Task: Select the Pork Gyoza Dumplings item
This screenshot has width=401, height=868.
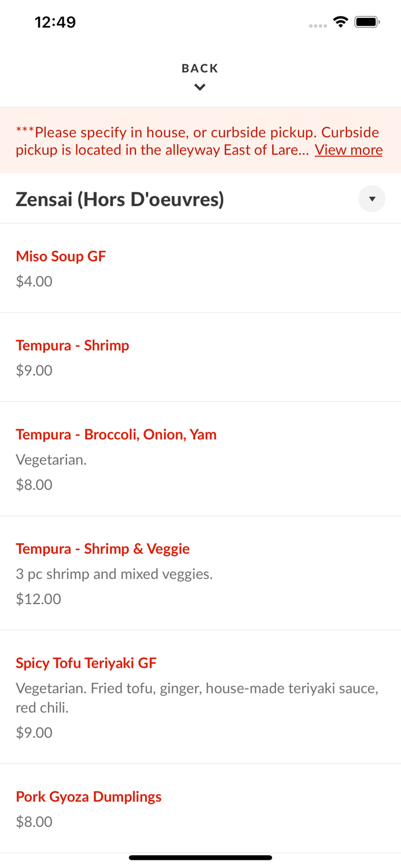Action: (89, 796)
